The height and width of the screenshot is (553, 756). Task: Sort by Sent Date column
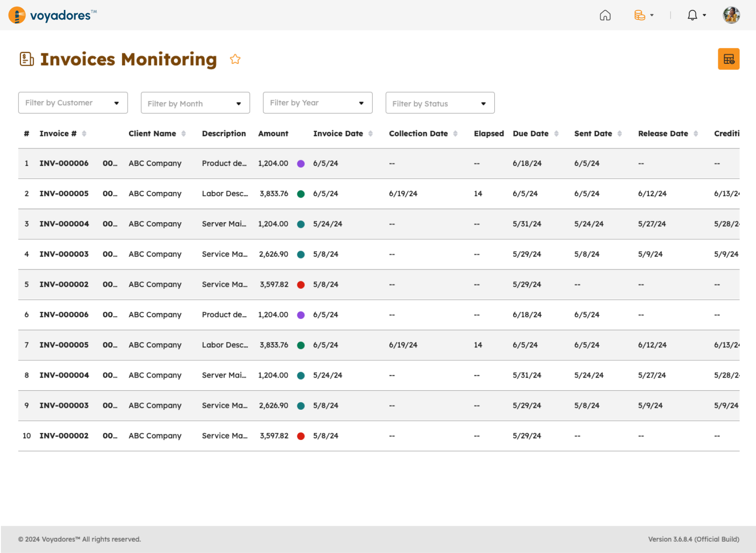620,134
